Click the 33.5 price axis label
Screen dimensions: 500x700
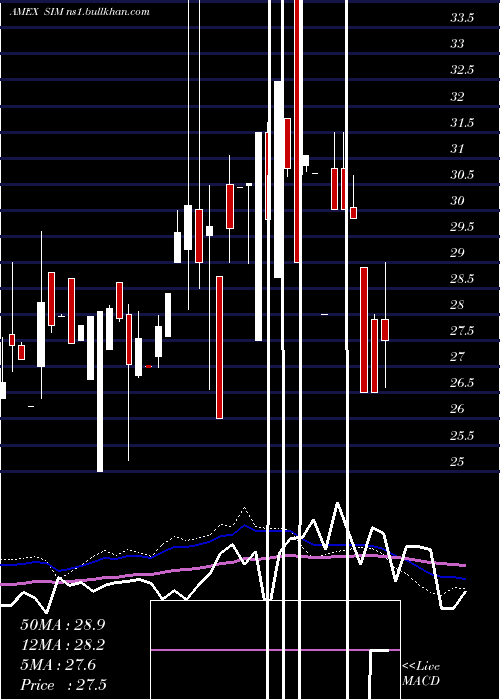[462, 18]
